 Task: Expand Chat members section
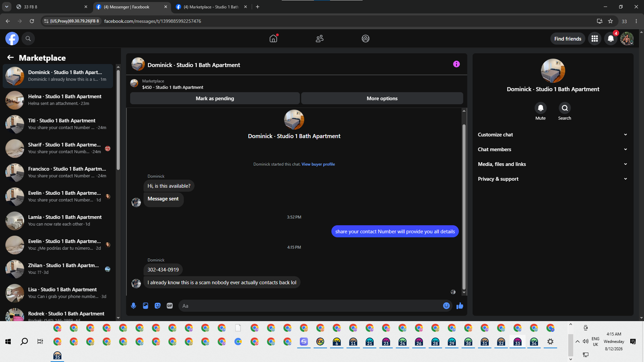pyautogui.click(x=553, y=149)
